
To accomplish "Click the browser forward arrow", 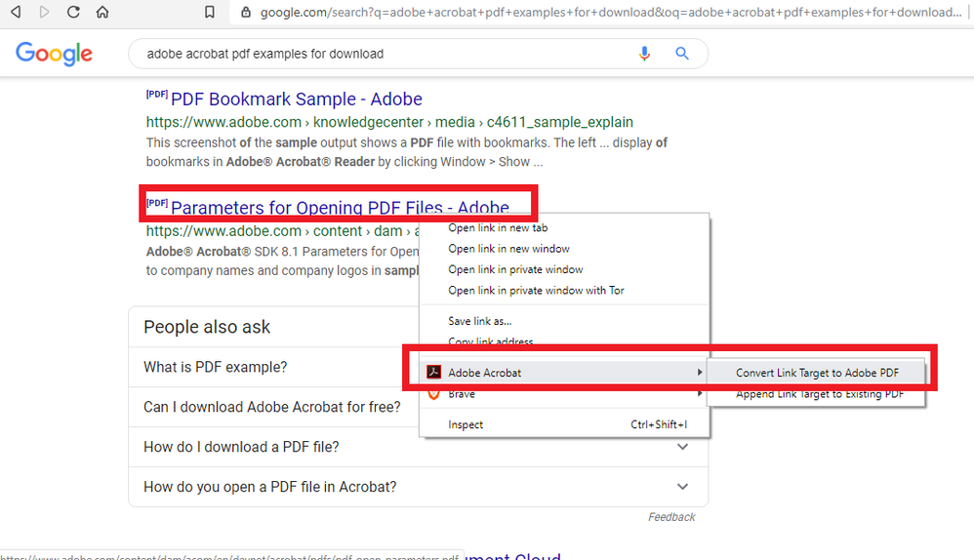I will [x=44, y=13].
